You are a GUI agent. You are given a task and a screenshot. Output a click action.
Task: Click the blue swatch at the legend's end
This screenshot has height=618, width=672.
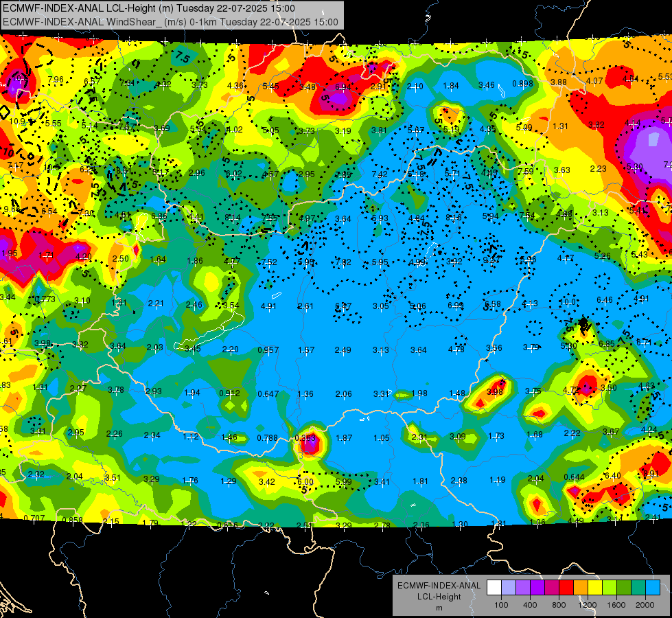tap(653, 588)
